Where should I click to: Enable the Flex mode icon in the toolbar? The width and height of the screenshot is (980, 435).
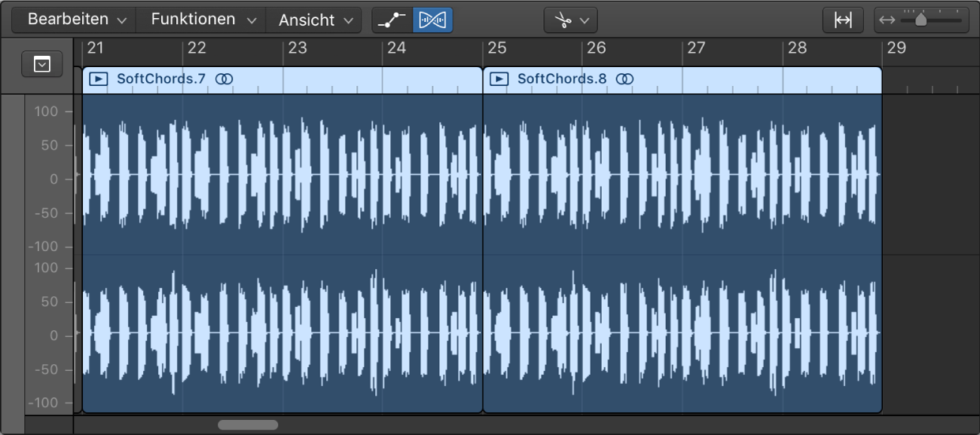(x=432, y=20)
